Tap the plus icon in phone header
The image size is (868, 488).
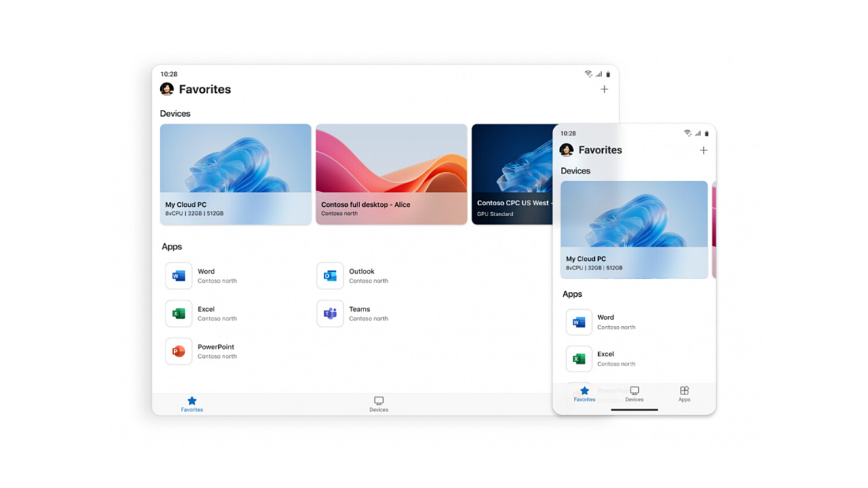click(703, 150)
